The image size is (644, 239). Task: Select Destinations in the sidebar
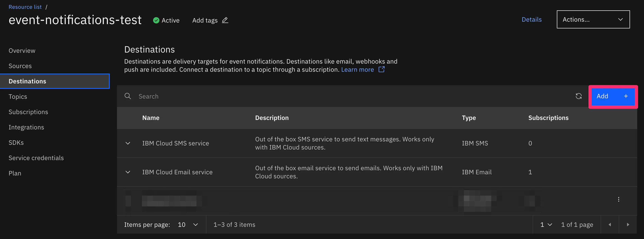[55, 81]
